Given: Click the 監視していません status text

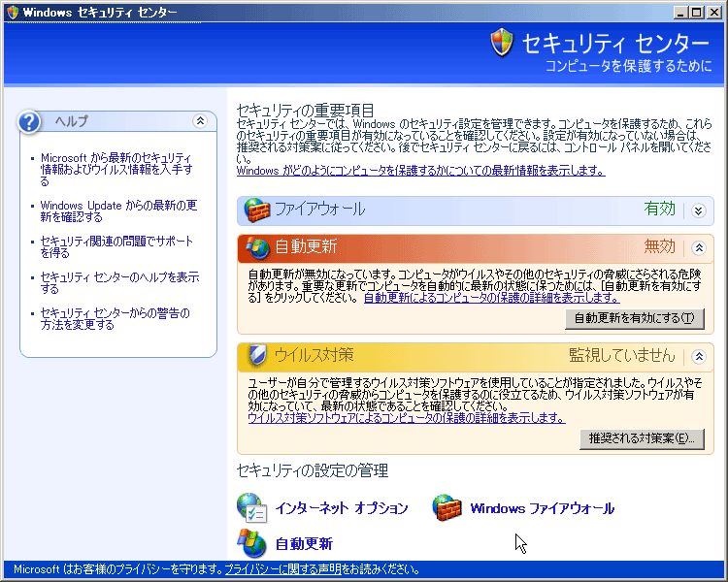Looking at the screenshot, I should [621, 355].
